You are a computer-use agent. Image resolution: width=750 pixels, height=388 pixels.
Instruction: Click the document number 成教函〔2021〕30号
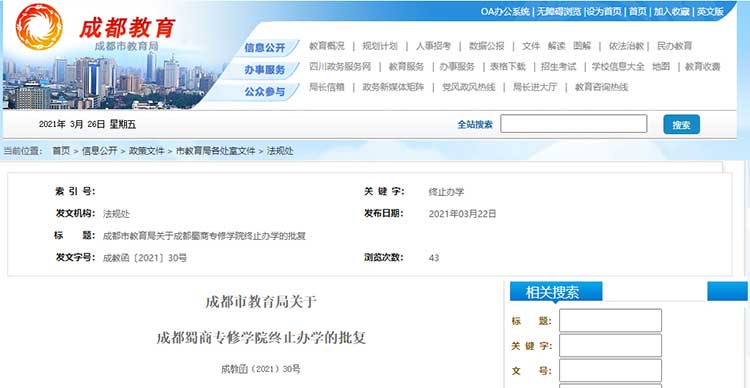[x=145, y=258]
